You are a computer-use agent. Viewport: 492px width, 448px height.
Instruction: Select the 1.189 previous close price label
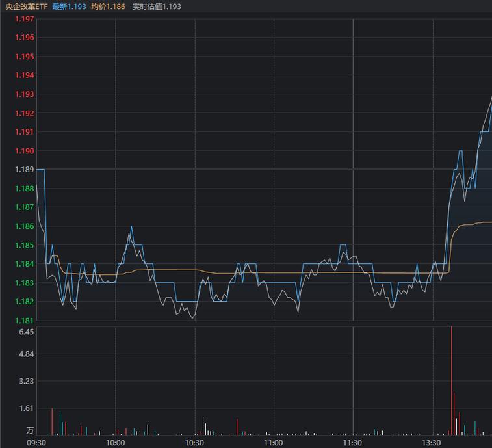[x=24, y=170]
